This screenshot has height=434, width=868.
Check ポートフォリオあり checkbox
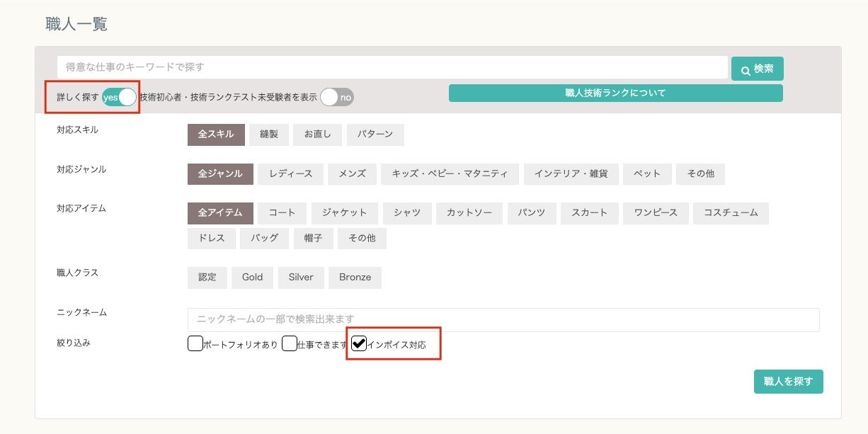click(195, 343)
